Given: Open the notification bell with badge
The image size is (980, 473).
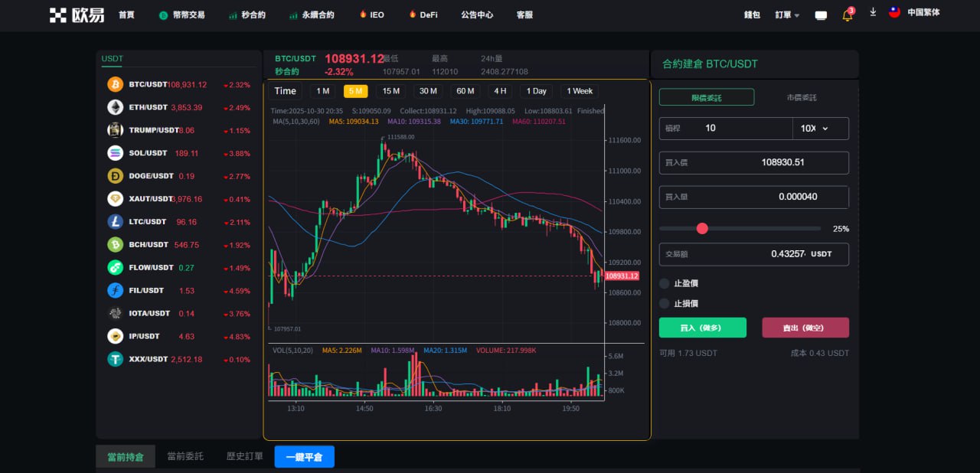Looking at the screenshot, I should click(x=847, y=15).
